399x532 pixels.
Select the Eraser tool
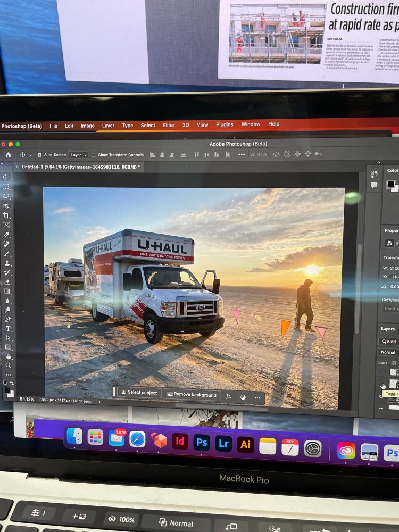coord(7,282)
